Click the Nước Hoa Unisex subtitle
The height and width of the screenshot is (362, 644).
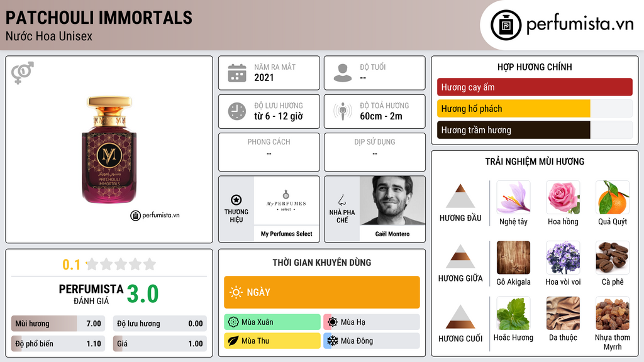tap(49, 36)
